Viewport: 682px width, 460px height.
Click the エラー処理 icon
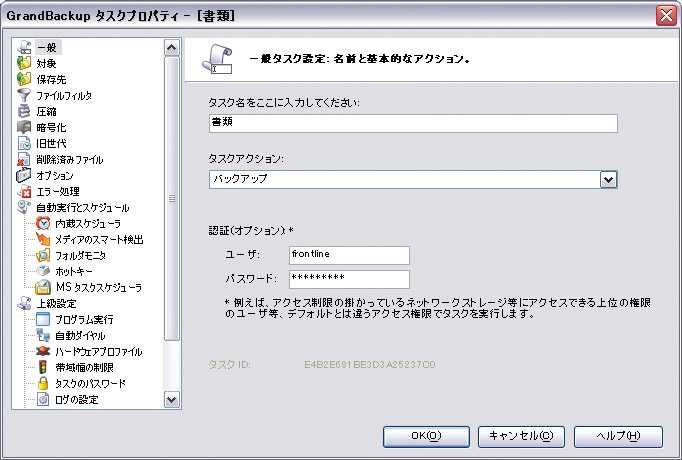coord(24,191)
